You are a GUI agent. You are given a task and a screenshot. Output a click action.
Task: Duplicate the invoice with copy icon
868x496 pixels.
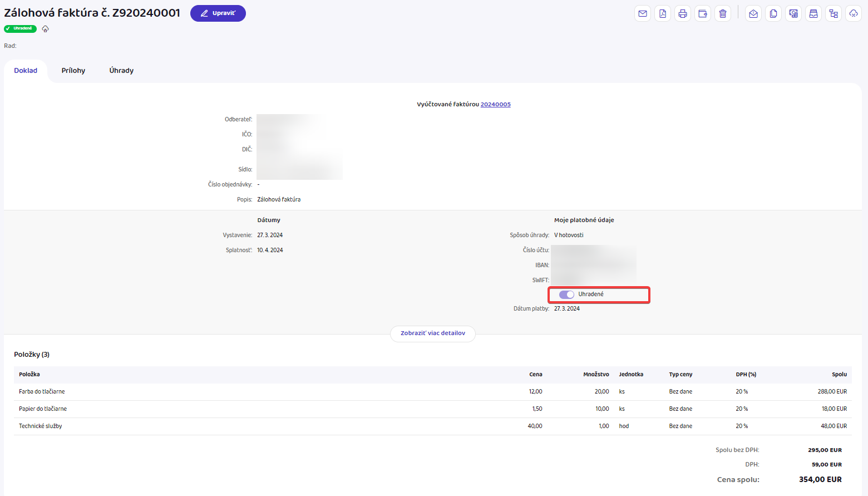[773, 14]
